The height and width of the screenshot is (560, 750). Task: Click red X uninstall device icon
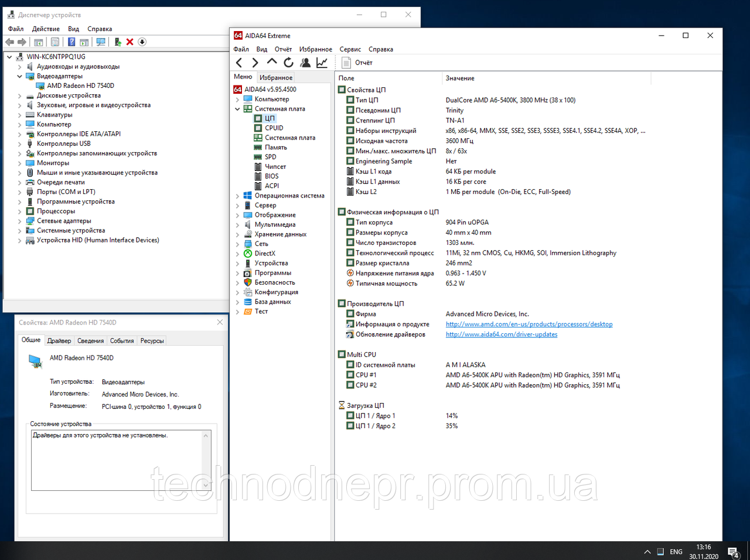coord(130,42)
